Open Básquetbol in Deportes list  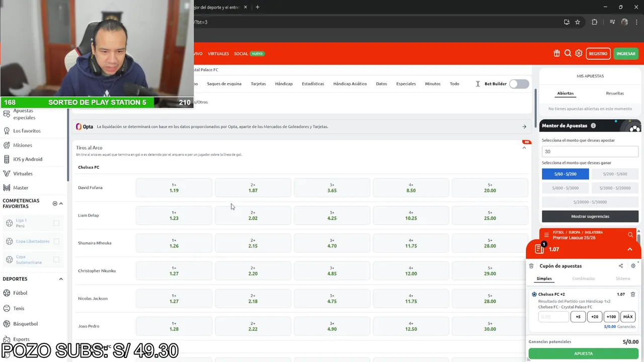[x=25, y=324]
